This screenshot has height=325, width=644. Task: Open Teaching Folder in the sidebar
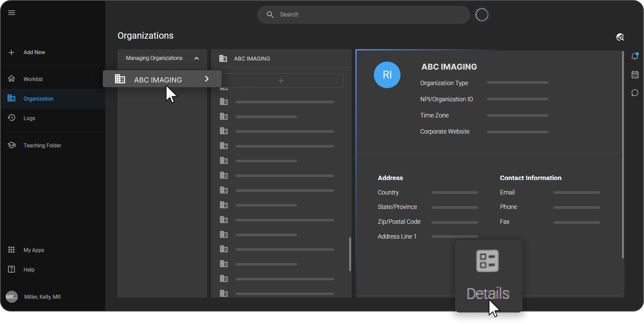coord(42,145)
